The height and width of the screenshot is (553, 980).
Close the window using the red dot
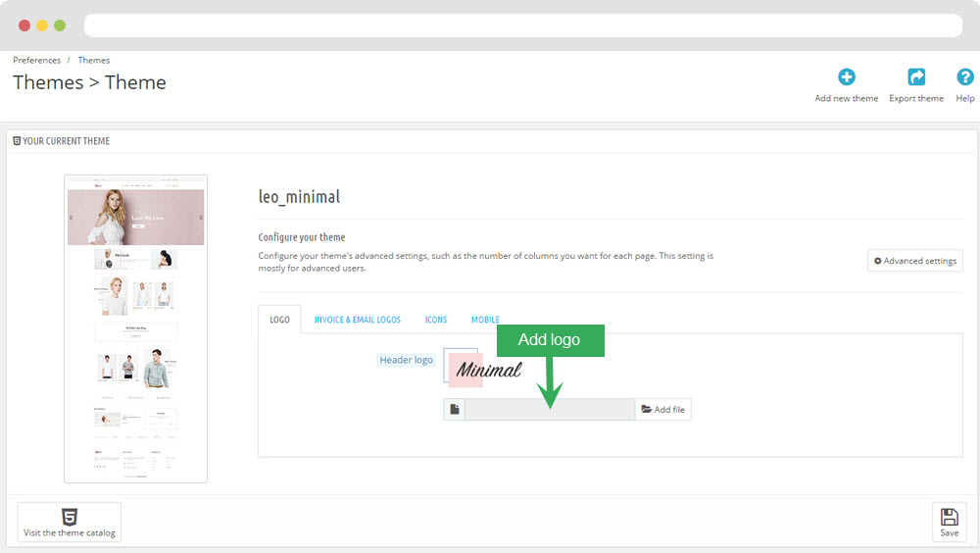click(x=24, y=25)
